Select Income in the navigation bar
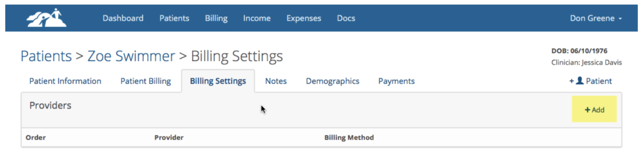 257,18
